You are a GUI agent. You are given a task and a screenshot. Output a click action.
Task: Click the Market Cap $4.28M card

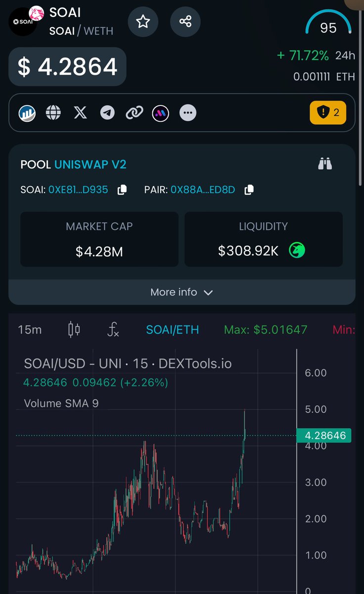[x=99, y=239]
